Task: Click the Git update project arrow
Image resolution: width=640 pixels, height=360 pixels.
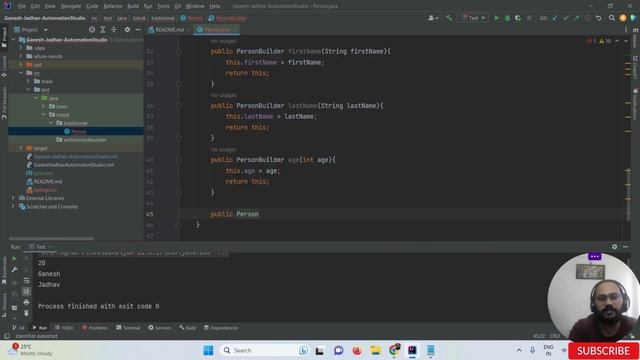Action: pos(555,18)
